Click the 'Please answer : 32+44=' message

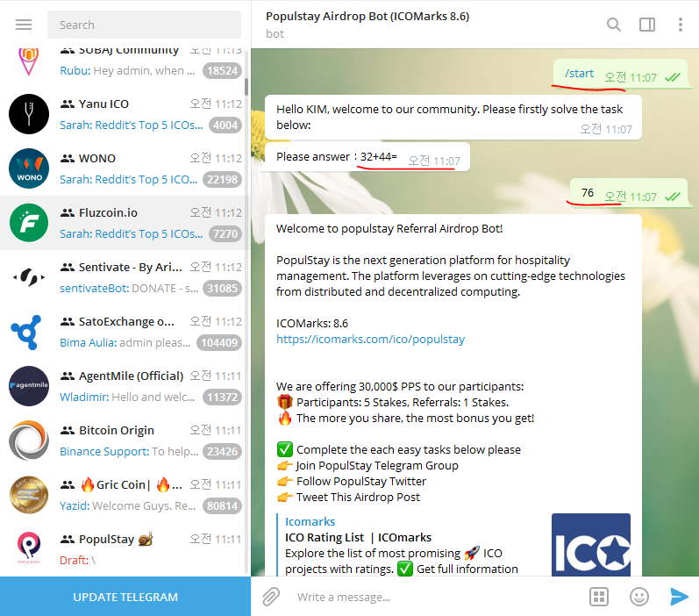point(367,157)
